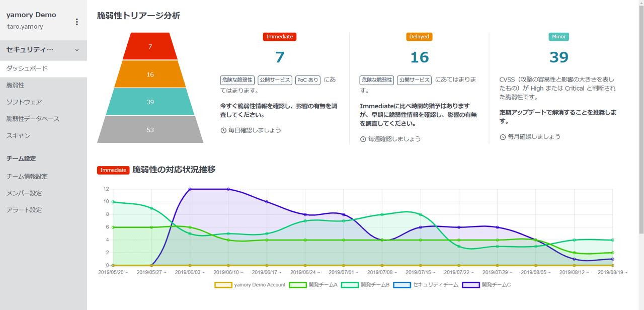Hide the 開発チームB chart series

point(365,285)
